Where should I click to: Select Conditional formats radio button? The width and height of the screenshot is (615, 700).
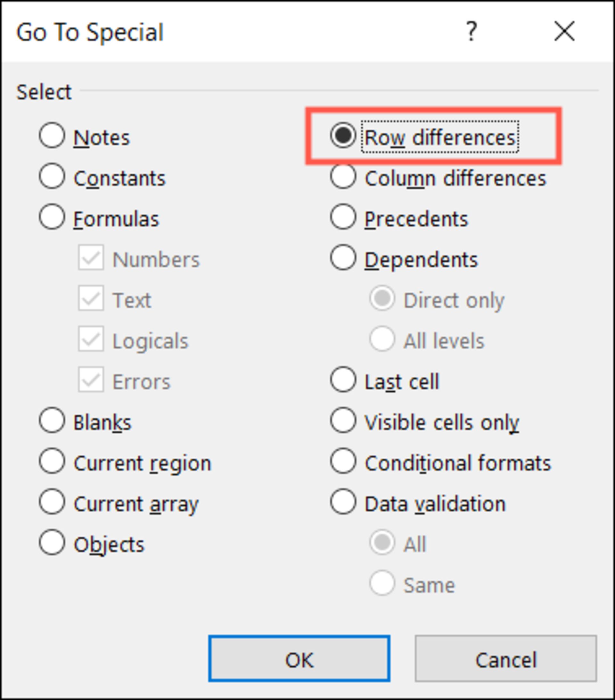pyautogui.click(x=343, y=461)
